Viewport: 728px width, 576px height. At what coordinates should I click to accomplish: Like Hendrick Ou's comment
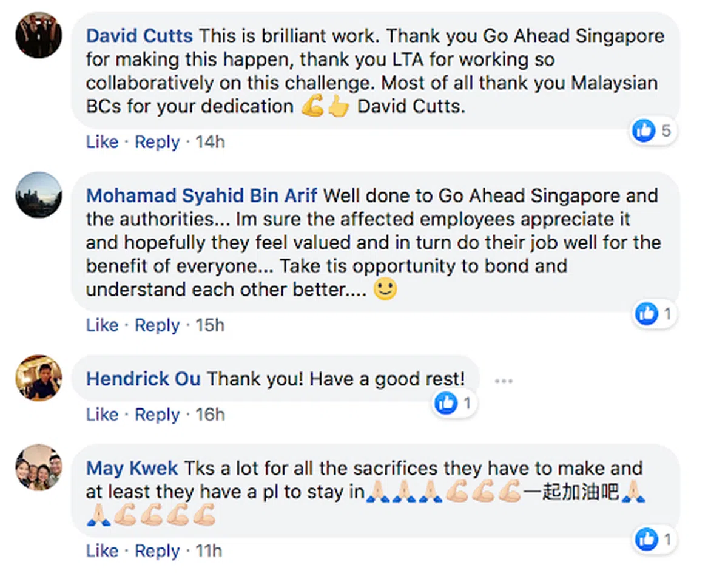(102, 415)
